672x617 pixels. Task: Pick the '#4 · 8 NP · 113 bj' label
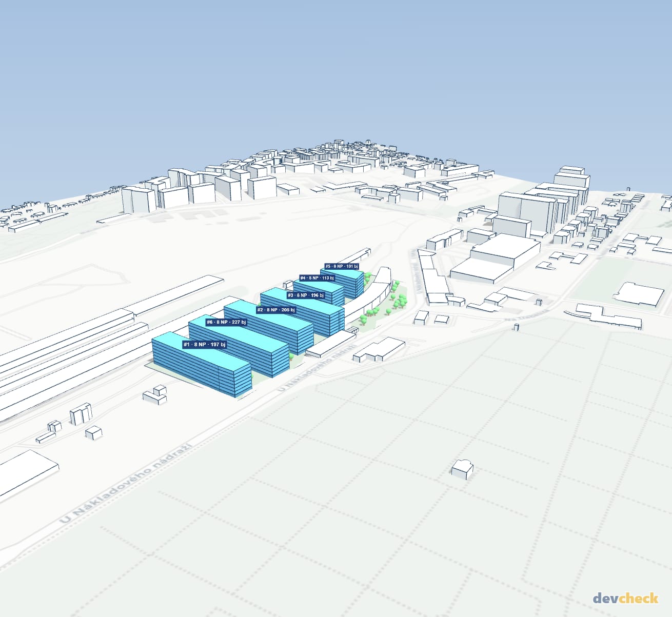click(x=317, y=278)
